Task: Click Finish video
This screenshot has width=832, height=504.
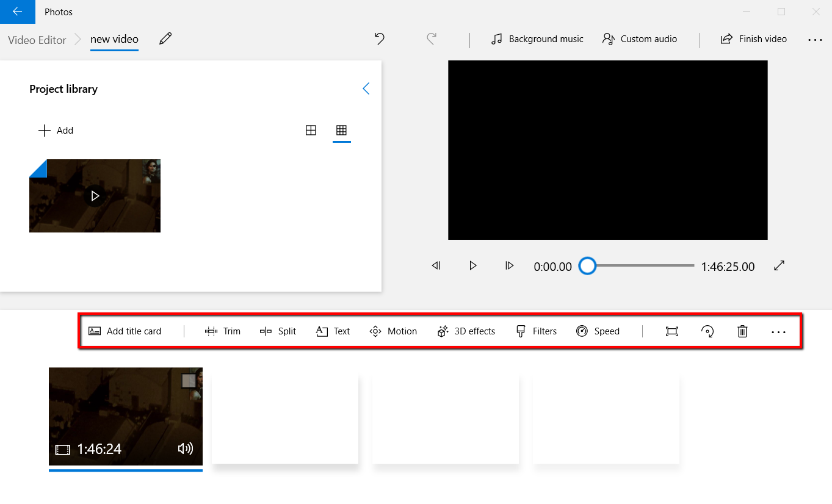Action: pos(753,38)
